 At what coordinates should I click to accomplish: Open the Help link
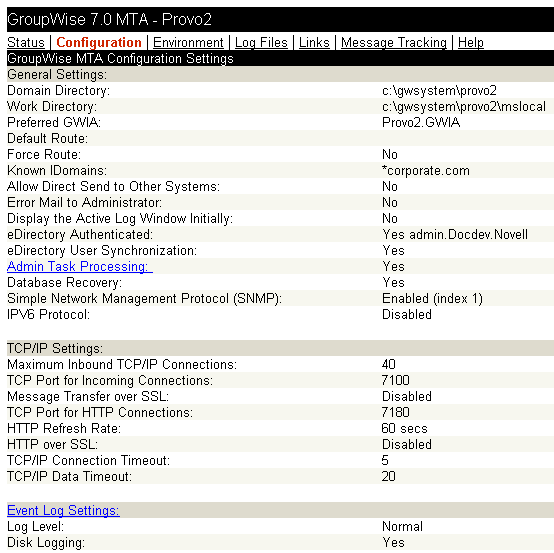point(471,42)
